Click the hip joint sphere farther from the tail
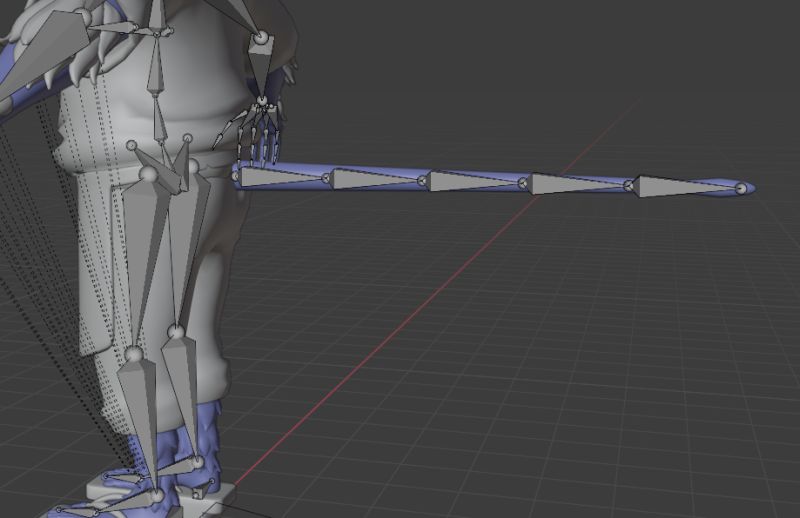 click(149, 174)
